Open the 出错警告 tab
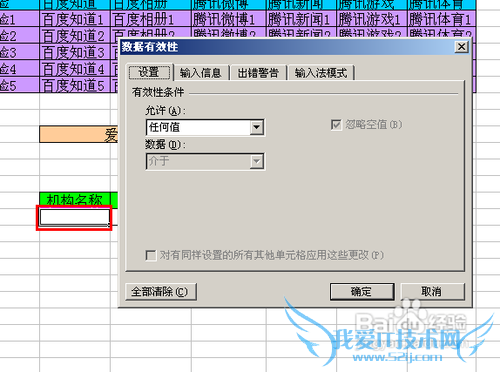The width and height of the screenshot is (500, 372). [258, 73]
